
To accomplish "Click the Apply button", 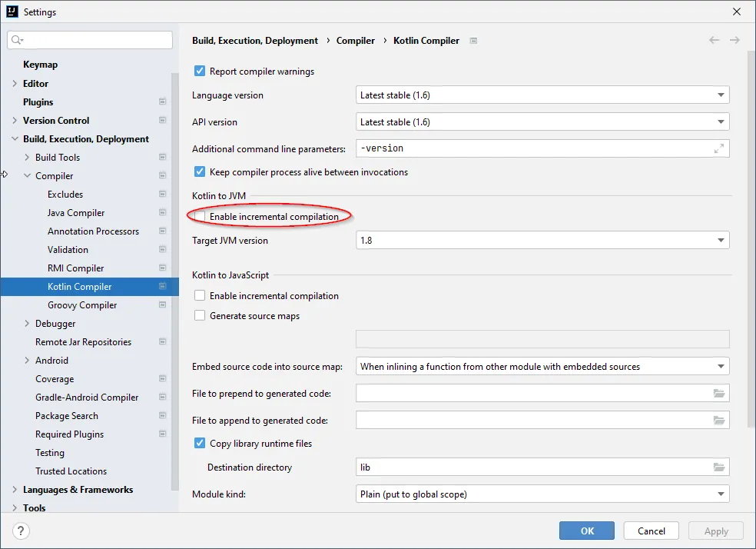I will pyautogui.click(x=716, y=531).
